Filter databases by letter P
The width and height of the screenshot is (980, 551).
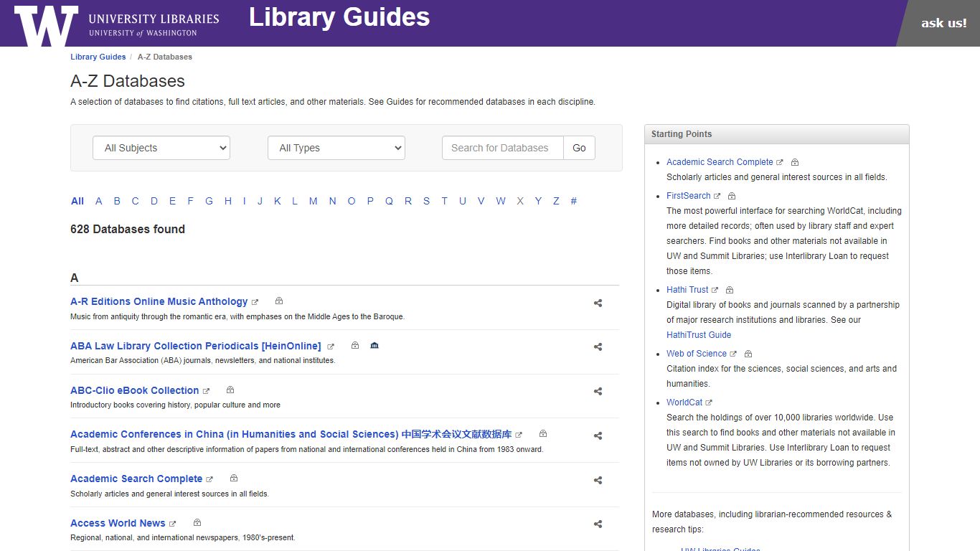coord(370,201)
